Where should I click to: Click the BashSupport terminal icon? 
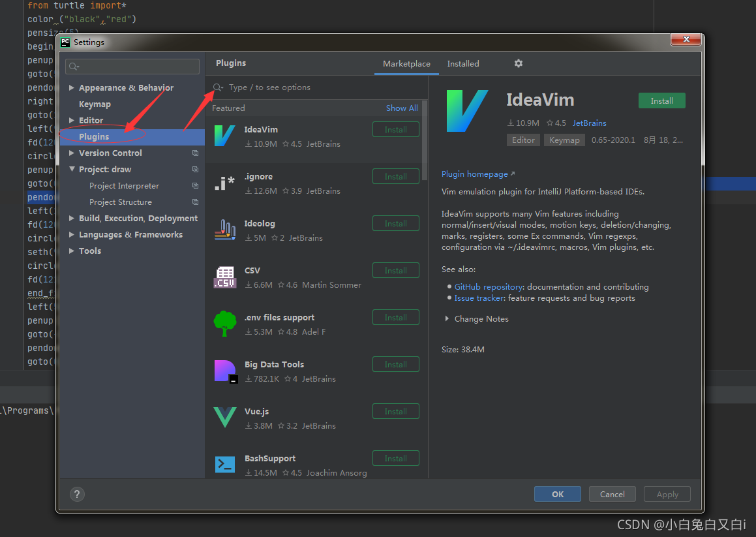pyautogui.click(x=224, y=464)
